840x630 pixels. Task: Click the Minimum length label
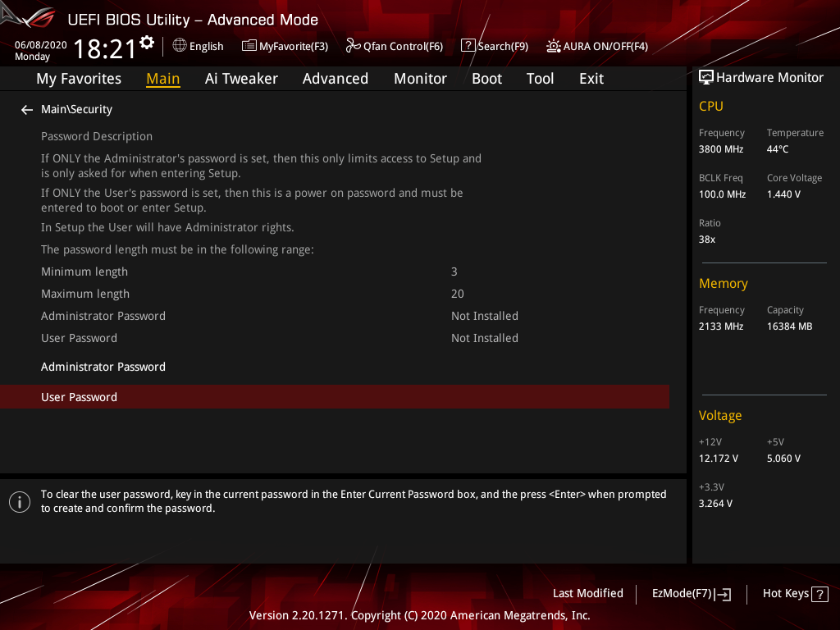point(84,272)
